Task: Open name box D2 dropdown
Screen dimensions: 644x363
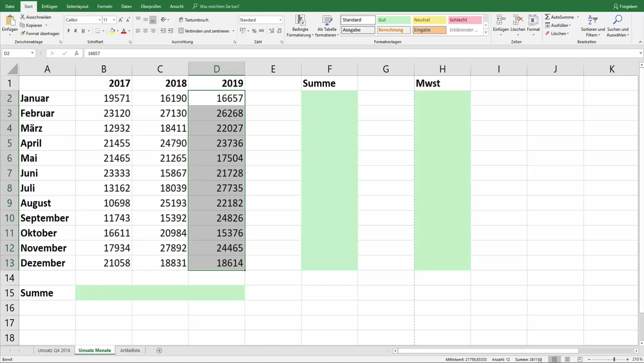Action: click(x=32, y=53)
